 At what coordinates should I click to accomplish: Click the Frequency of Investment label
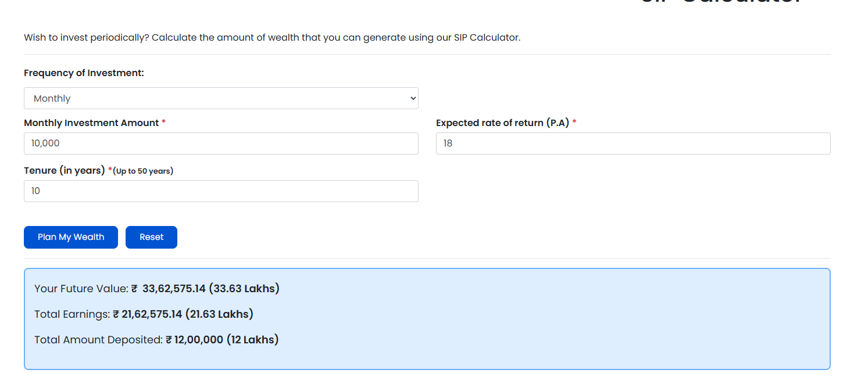[84, 73]
